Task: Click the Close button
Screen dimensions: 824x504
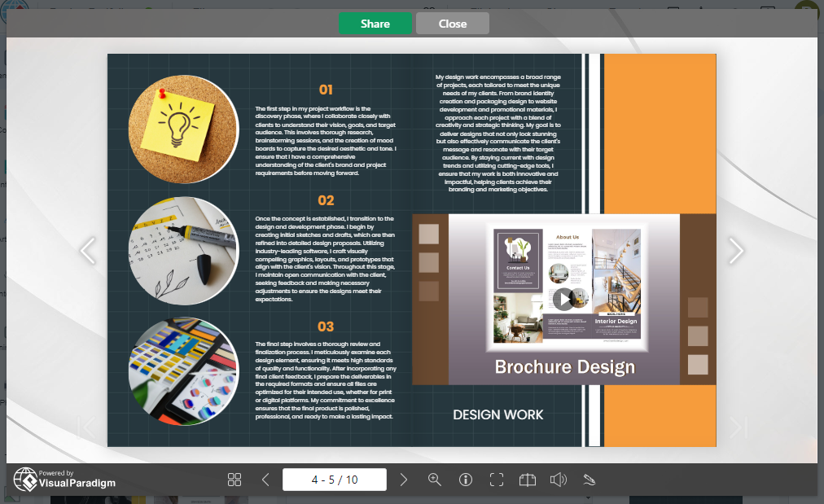Action: 452,24
